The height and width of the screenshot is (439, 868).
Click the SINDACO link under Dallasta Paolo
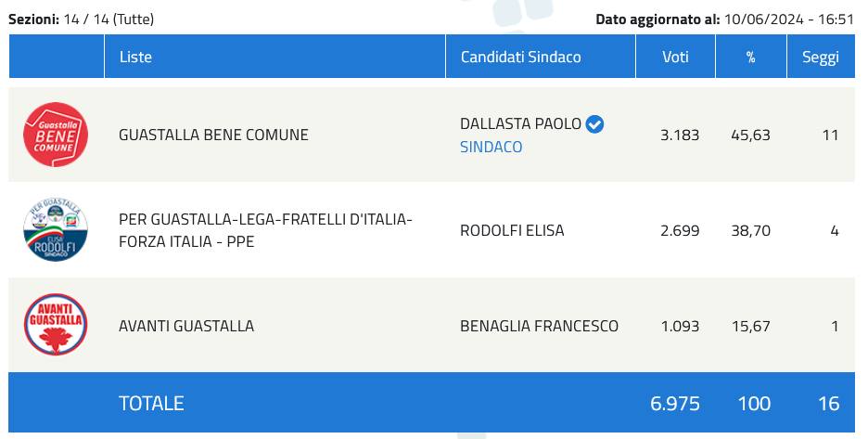coord(491,147)
